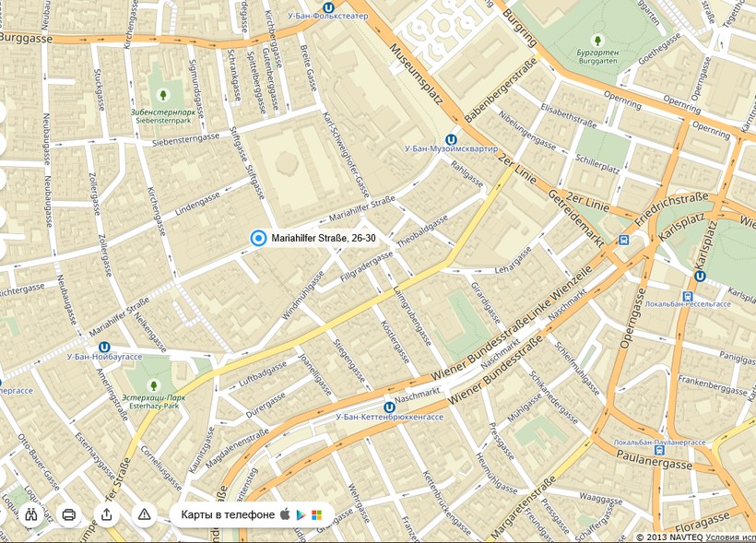756x543 pixels.
Task: Click the Lokalbahn Resselgasse tram stop icon
Action: pyautogui.click(x=688, y=296)
